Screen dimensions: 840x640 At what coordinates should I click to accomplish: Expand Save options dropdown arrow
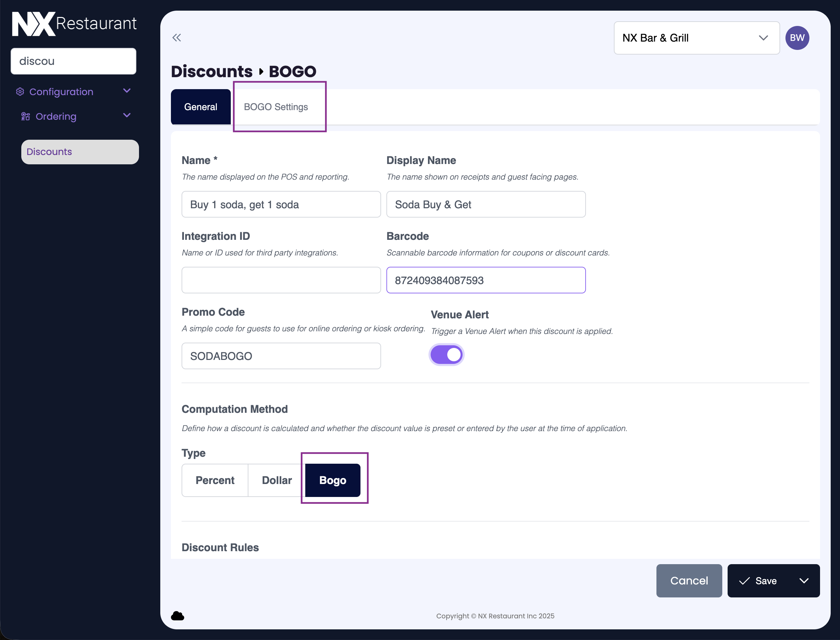tap(804, 581)
